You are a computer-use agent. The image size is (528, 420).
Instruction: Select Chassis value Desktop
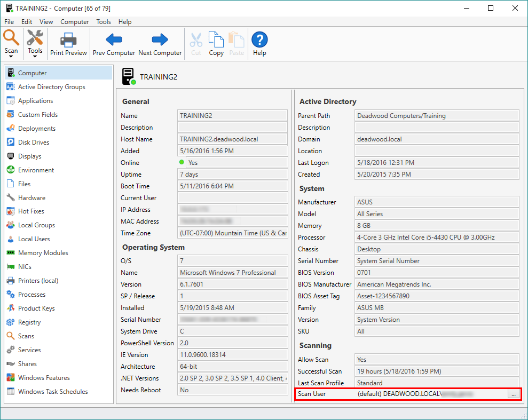[437, 249]
